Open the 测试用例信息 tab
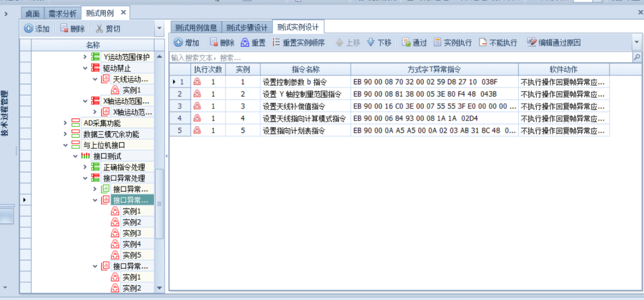Image resolution: width=644 pixels, height=300 pixels. (x=196, y=28)
